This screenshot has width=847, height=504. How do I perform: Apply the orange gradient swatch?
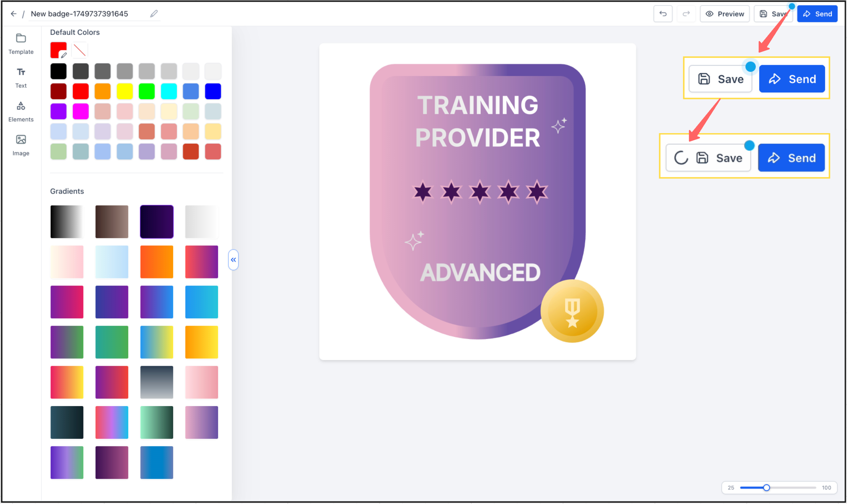tap(157, 262)
